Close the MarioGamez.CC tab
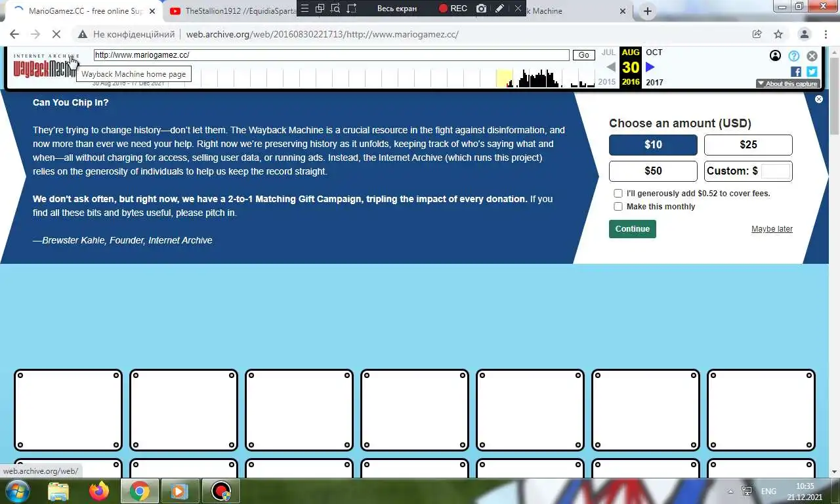 point(152,11)
